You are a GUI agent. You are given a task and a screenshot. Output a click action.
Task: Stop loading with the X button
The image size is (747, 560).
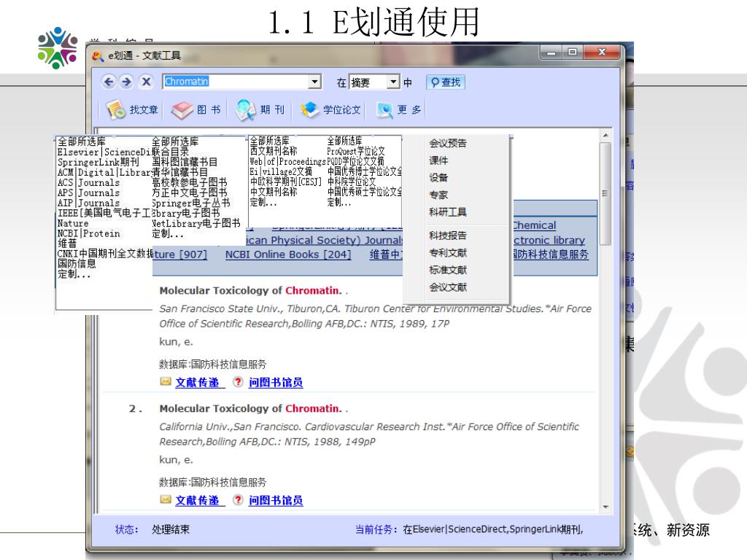[146, 82]
